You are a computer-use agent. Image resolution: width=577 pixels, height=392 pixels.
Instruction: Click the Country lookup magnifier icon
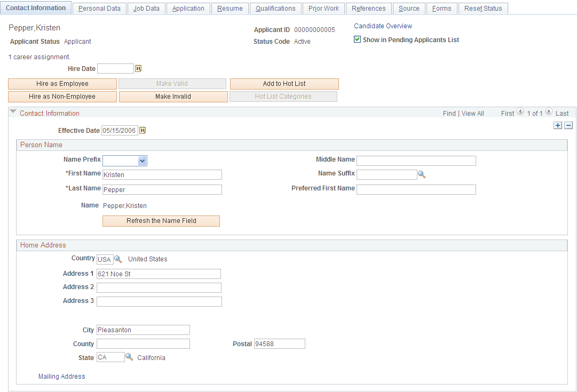[x=118, y=259]
